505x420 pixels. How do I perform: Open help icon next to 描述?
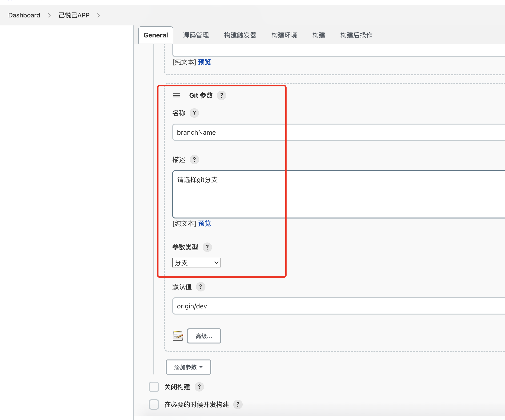coord(194,160)
